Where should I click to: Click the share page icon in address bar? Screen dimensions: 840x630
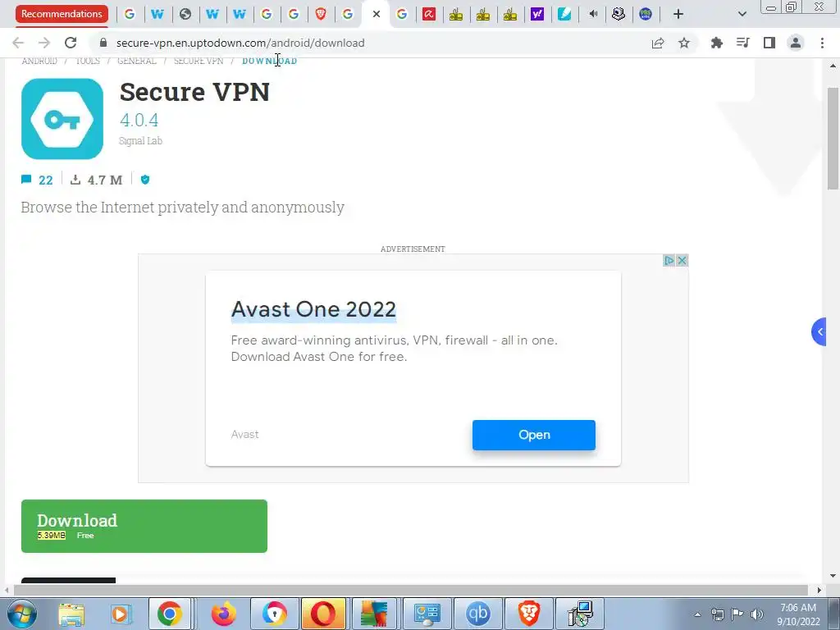click(658, 43)
